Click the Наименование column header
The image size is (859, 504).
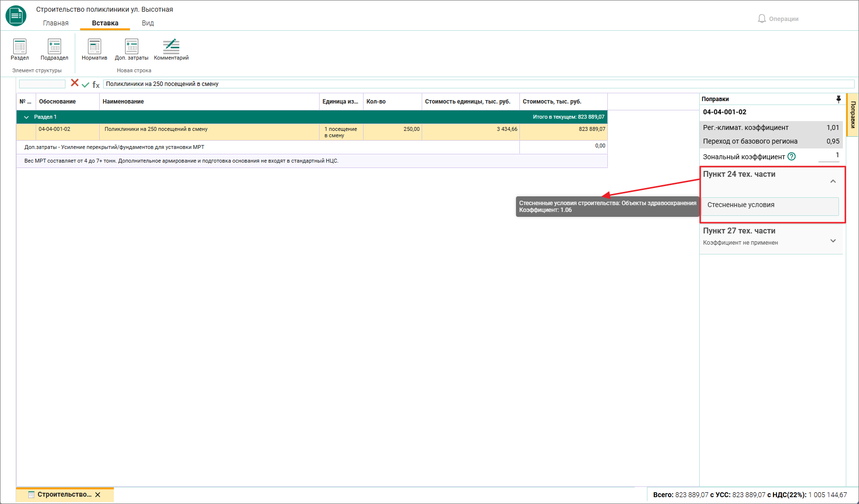tap(209, 102)
